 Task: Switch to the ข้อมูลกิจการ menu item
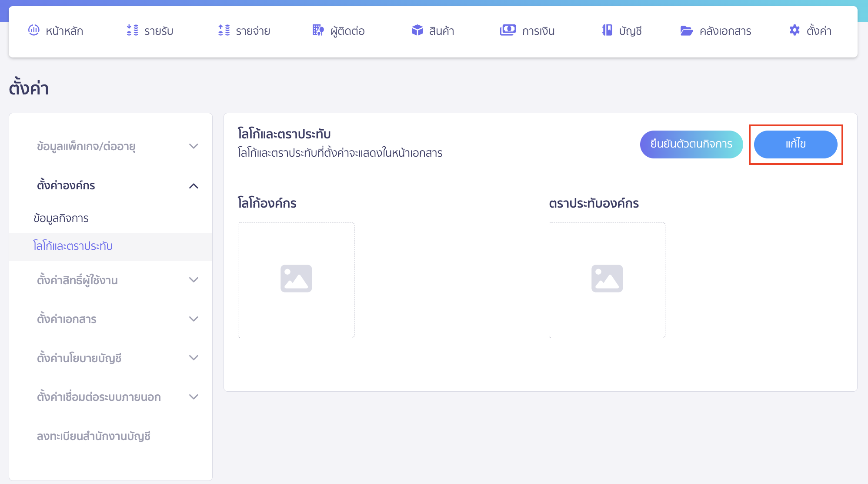click(61, 218)
